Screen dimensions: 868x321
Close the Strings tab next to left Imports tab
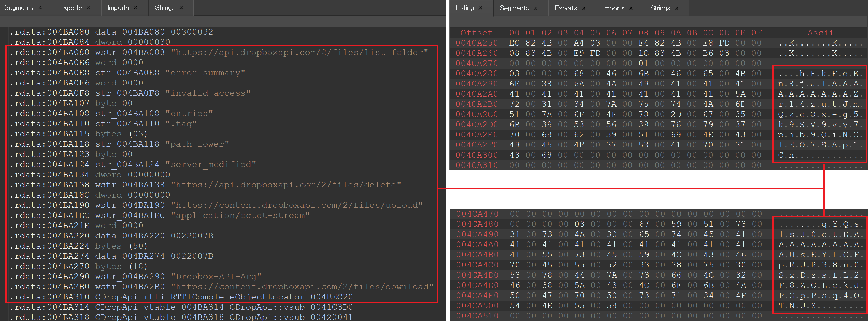point(181,8)
